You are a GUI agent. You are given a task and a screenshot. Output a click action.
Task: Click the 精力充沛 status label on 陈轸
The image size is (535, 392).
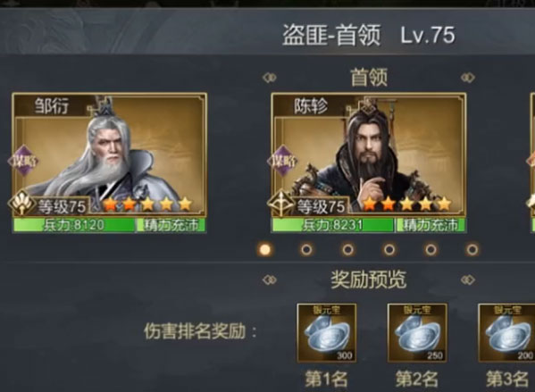point(431,226)
